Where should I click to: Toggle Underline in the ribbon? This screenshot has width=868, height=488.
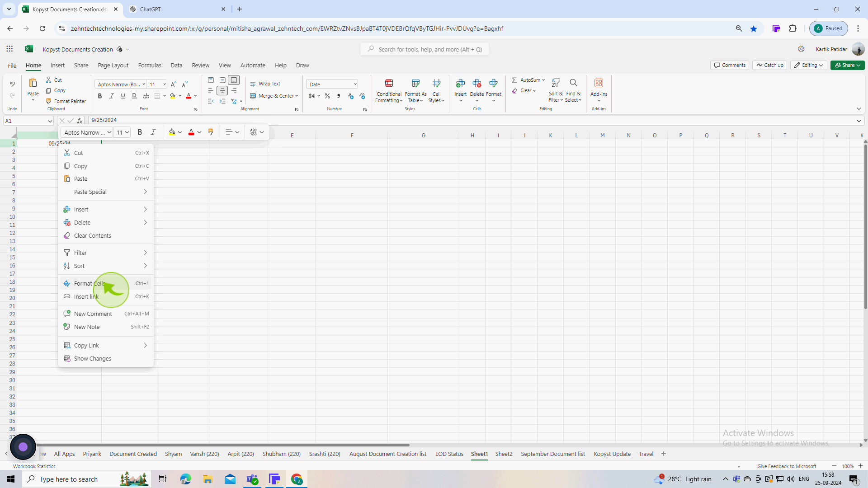coord(123,96)
